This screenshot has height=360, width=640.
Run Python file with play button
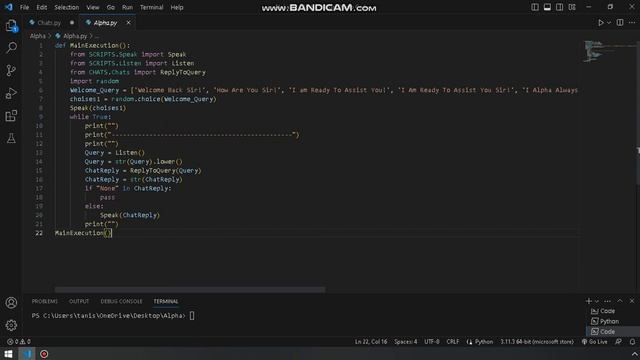coord(600,23)
